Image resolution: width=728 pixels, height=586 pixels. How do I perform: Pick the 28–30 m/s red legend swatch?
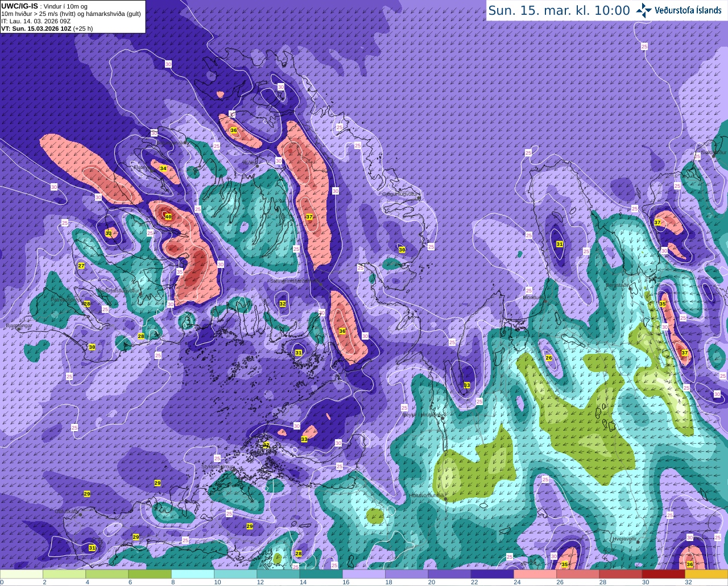point(621,574)
